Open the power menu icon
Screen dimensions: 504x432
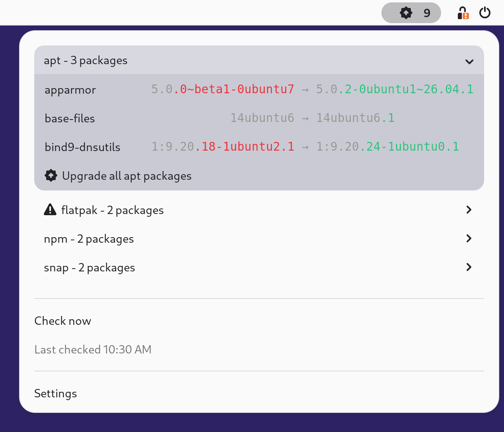[x=485, y=13]
